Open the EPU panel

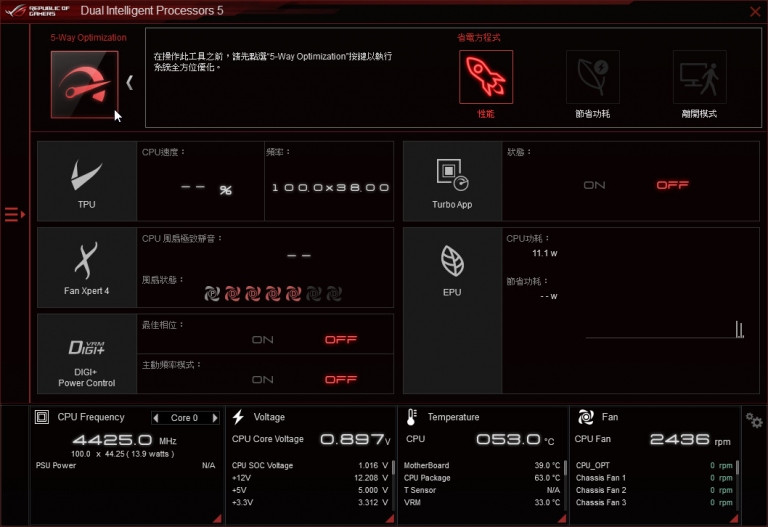coord(452,311)
